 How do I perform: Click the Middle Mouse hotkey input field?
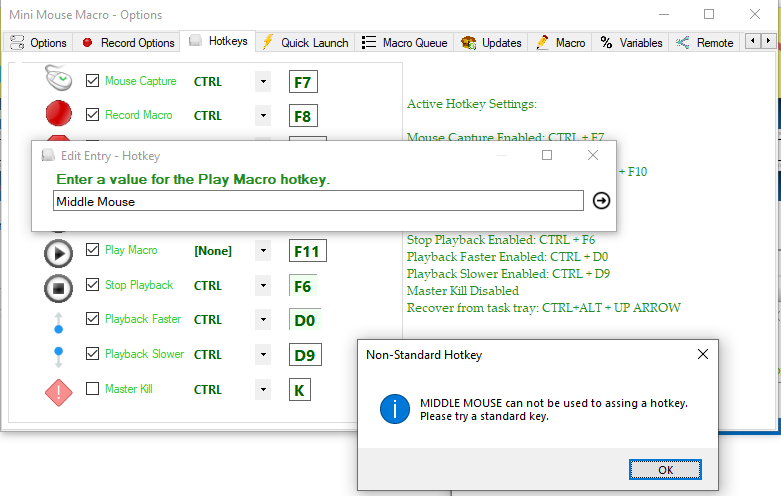[318, 201]
